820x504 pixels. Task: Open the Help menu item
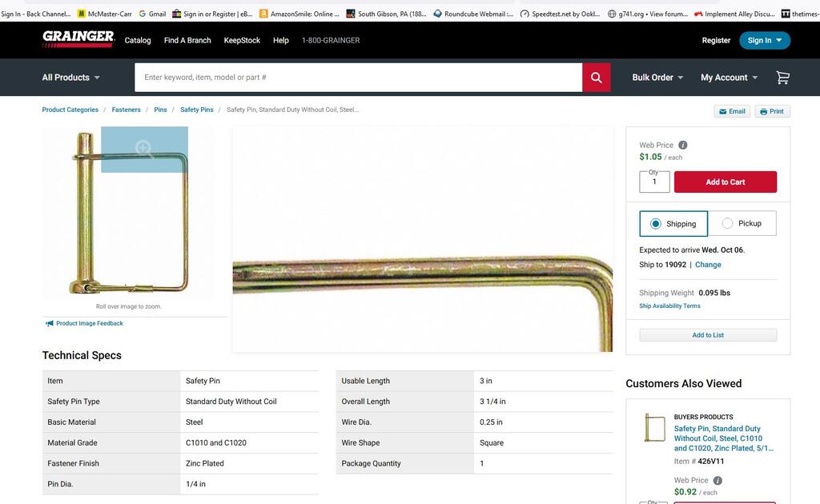pos(281,40)
